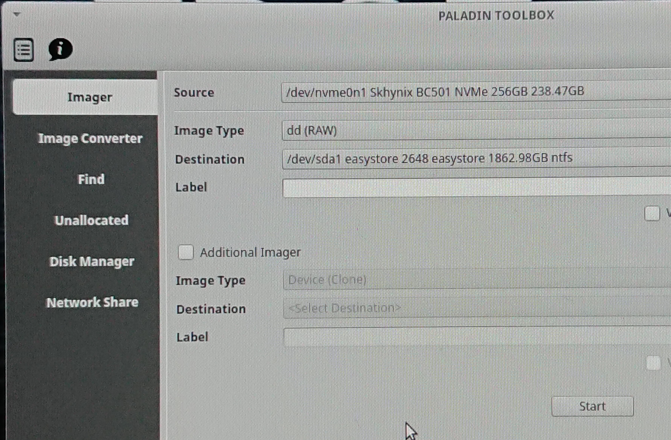
Task: Click the additional imager Label field
Action: pyautogui.click(x=477, y=337)
